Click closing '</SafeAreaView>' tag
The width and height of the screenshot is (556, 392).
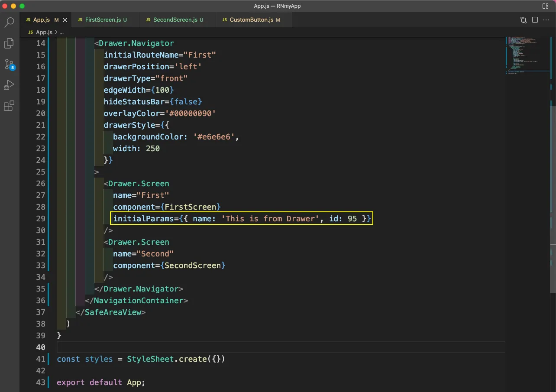click(111, 312)
